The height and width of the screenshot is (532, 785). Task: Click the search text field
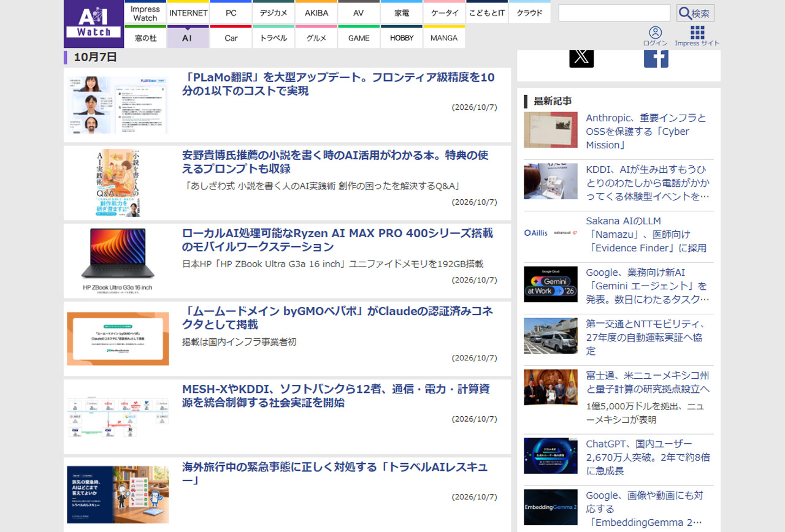click(615, 13)
